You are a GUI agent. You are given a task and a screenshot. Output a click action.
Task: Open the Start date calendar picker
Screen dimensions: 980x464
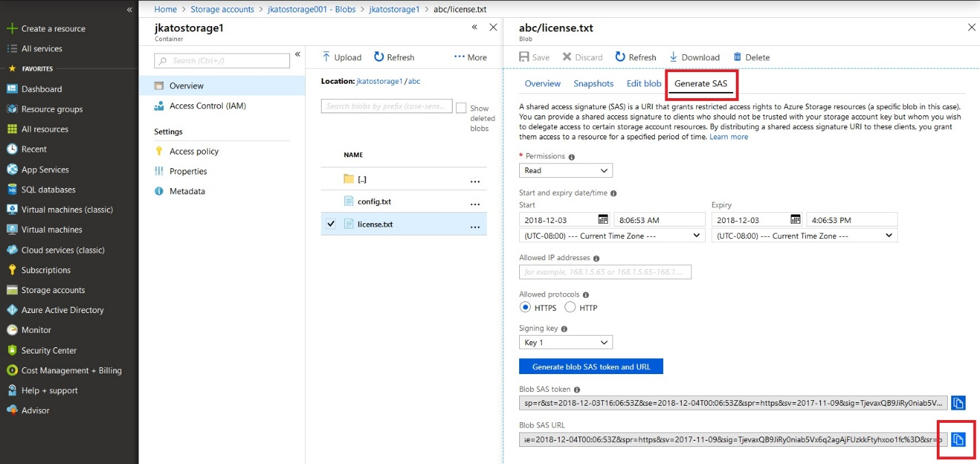point(603,220)
